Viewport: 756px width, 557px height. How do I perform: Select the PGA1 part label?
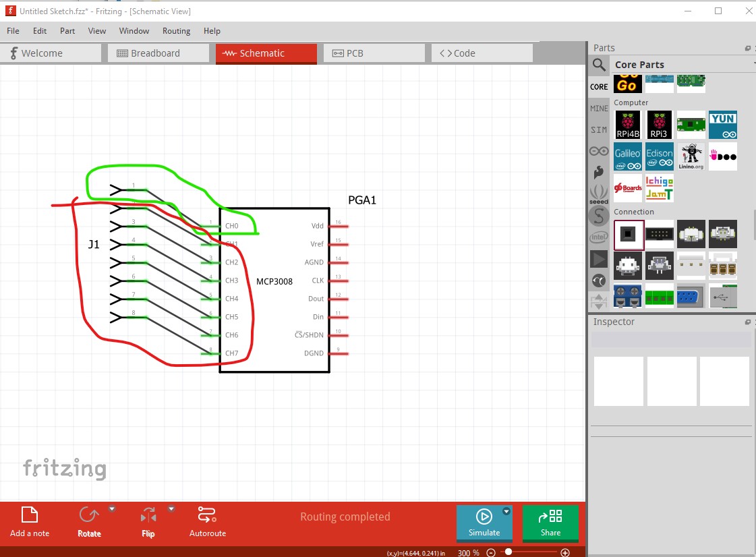coord(362,200)
